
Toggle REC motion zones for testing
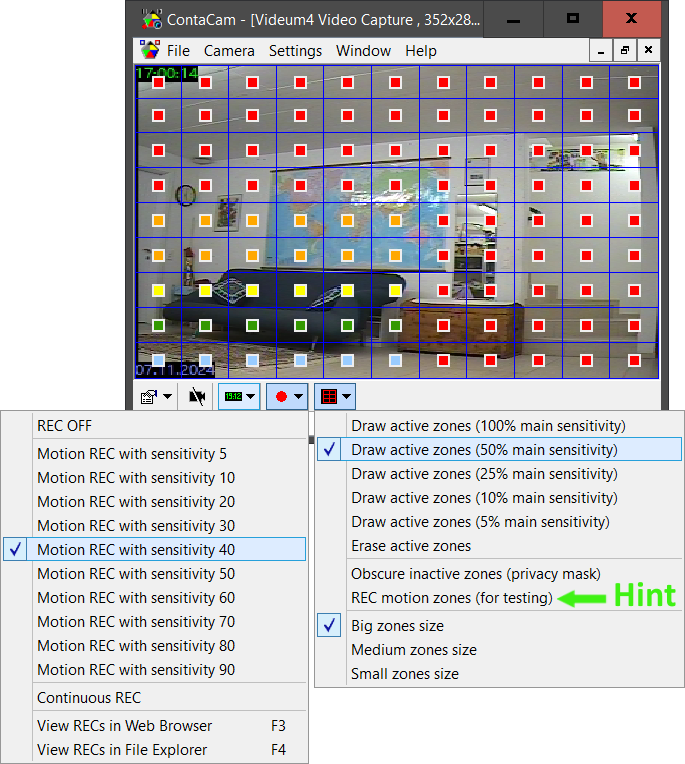(x=499, y=597)
